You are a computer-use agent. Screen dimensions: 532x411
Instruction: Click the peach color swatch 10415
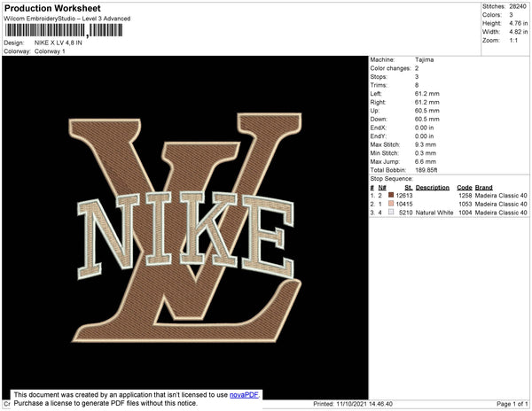pyautogui.click(x=391, y=204)
